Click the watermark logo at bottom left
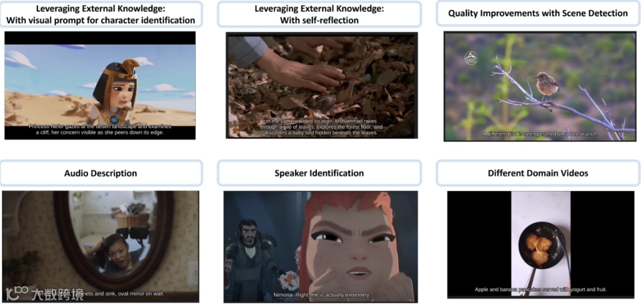The height and width of the screenshot is (306, 644). pyautogui.click(x=44, y=293)
